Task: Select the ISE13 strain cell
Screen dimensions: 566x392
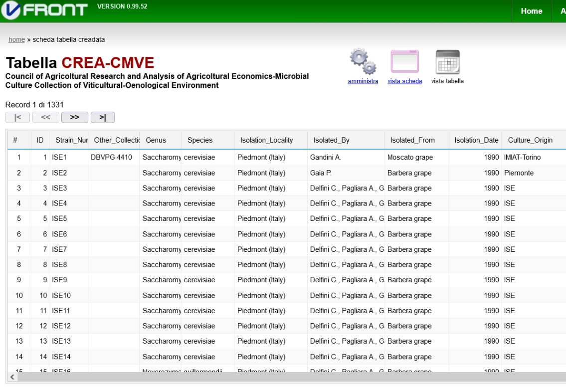Action: [x=69, y=341]
